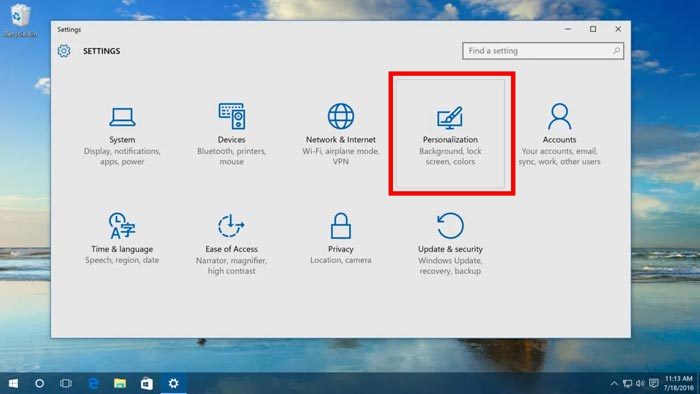The width and height of the screenshot is (700, 394).
Task: Click the search magnifier in Find a setting
Action: tap(617, 51)
